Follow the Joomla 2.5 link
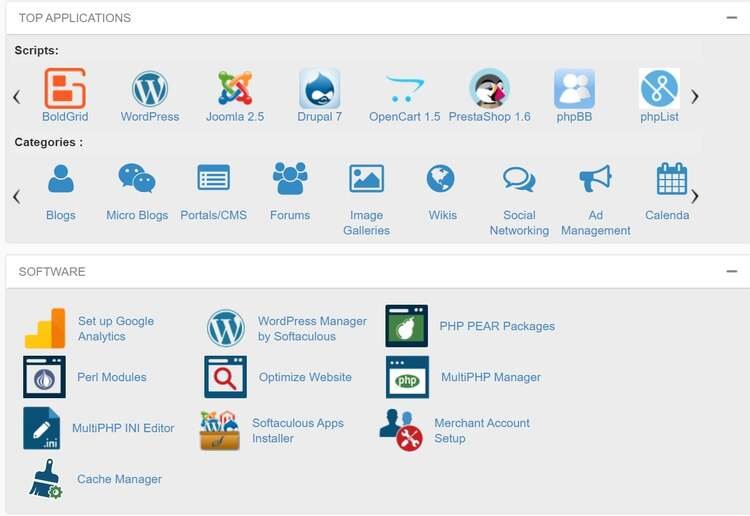 (235, 117)
